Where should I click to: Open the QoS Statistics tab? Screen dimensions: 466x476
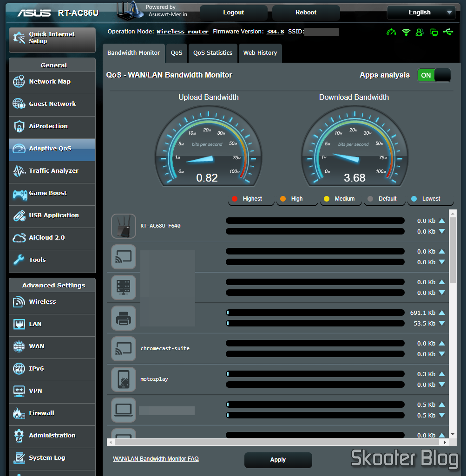coord(213,53)
